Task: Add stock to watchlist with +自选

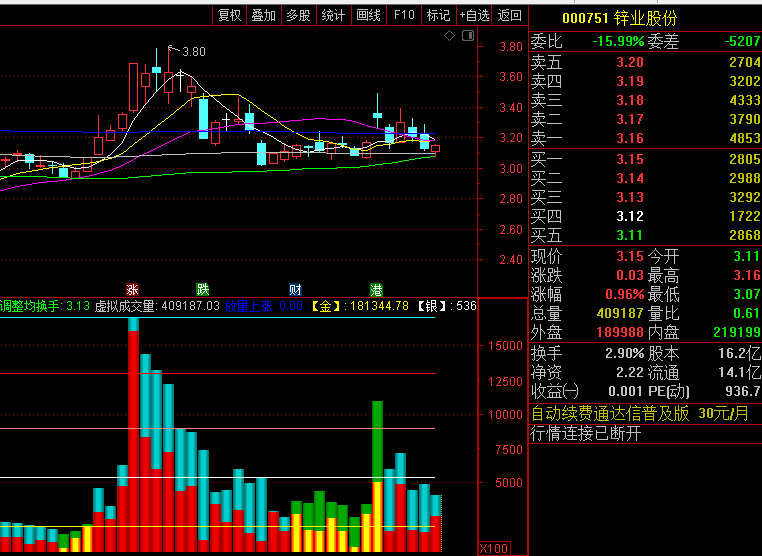Action: (x=475, y=15)
